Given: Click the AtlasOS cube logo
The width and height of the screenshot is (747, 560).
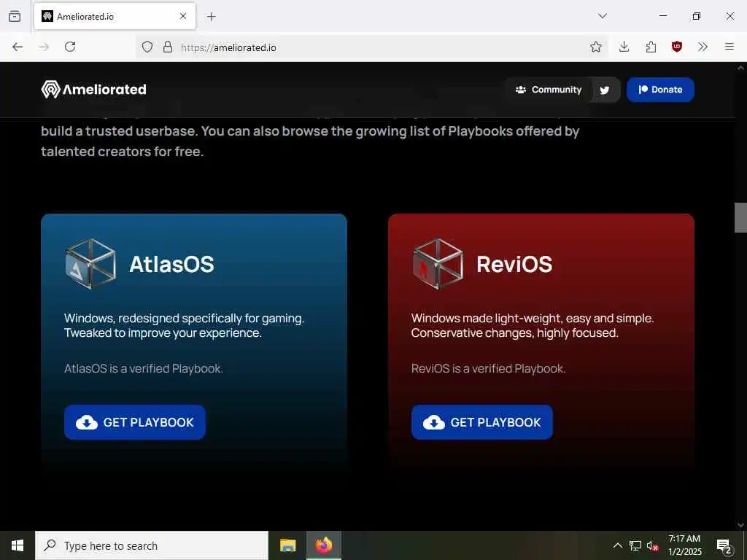Looking at the screenshot, I should click(90, 264).
